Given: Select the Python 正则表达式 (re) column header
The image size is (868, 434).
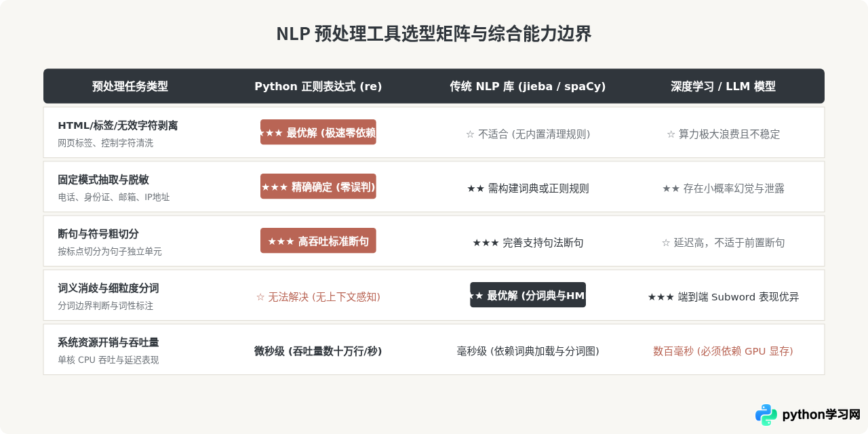Looking at the screenshot, I should point(318,86).
